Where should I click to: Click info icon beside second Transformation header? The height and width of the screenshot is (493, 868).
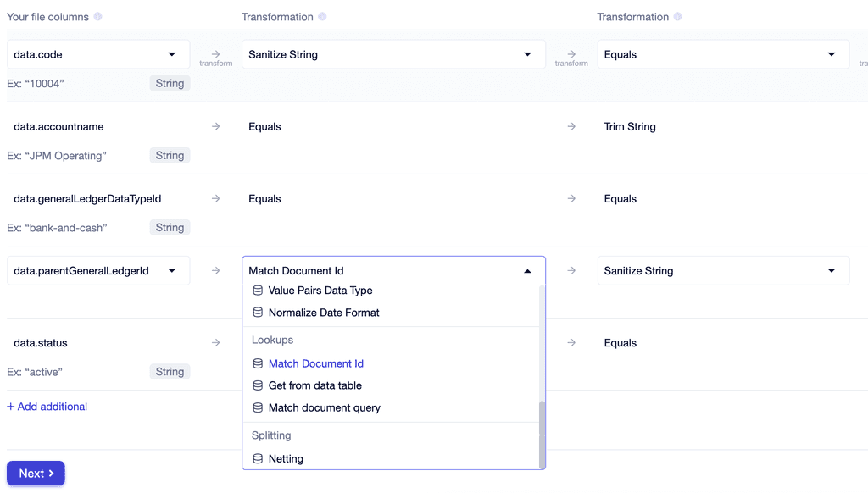[x=677, y=17]
